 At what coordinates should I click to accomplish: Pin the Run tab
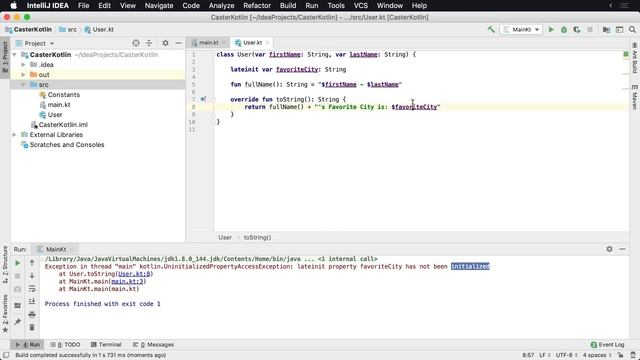18,322
